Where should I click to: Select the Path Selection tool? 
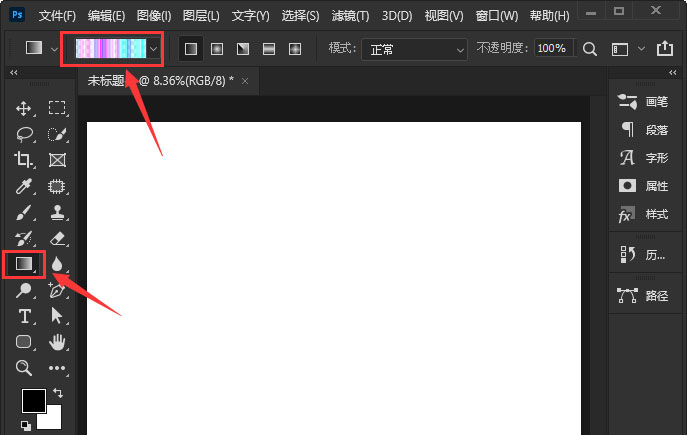(x=57, y=316)
